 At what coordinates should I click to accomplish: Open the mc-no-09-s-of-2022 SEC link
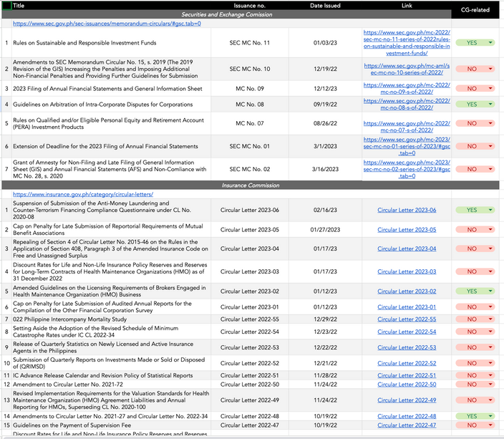coord(407,88)
